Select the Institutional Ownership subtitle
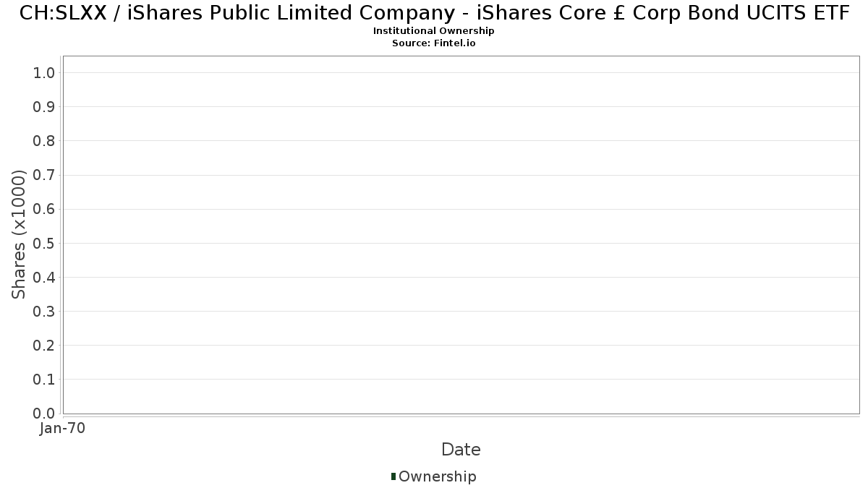The width and height of the screenshot is (868, 488). tap(434, 31)
